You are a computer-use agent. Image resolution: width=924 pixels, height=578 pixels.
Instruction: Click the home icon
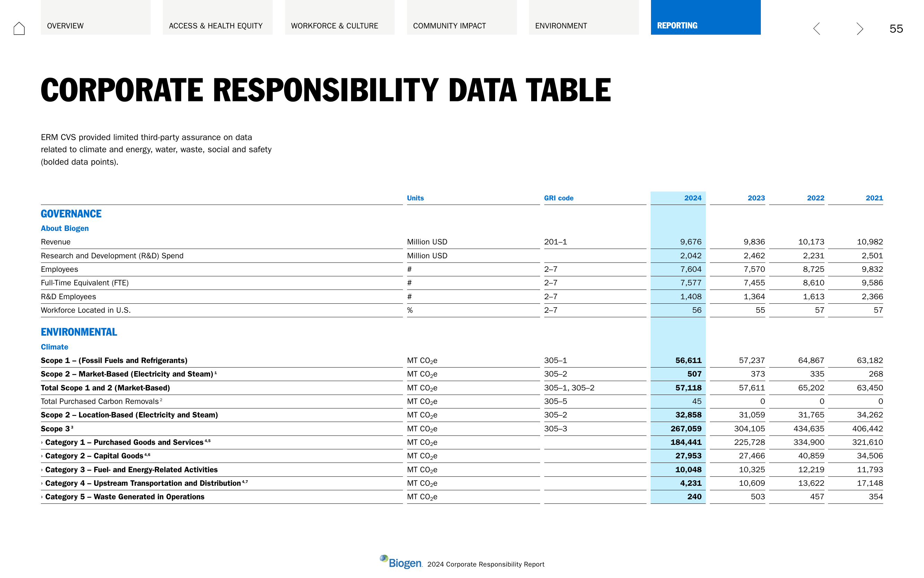click(x=19, y=28)
